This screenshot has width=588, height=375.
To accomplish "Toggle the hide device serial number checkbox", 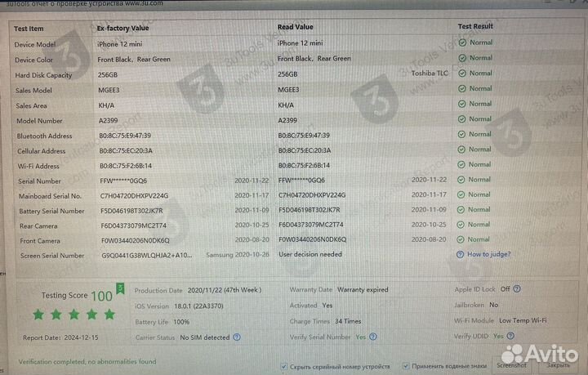I will click(x=283, y=367).
